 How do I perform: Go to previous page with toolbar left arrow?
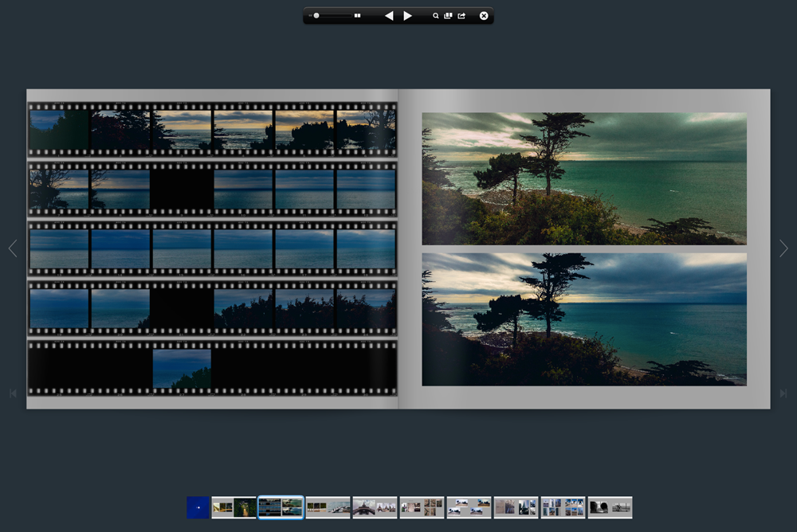tap(389, 16)
